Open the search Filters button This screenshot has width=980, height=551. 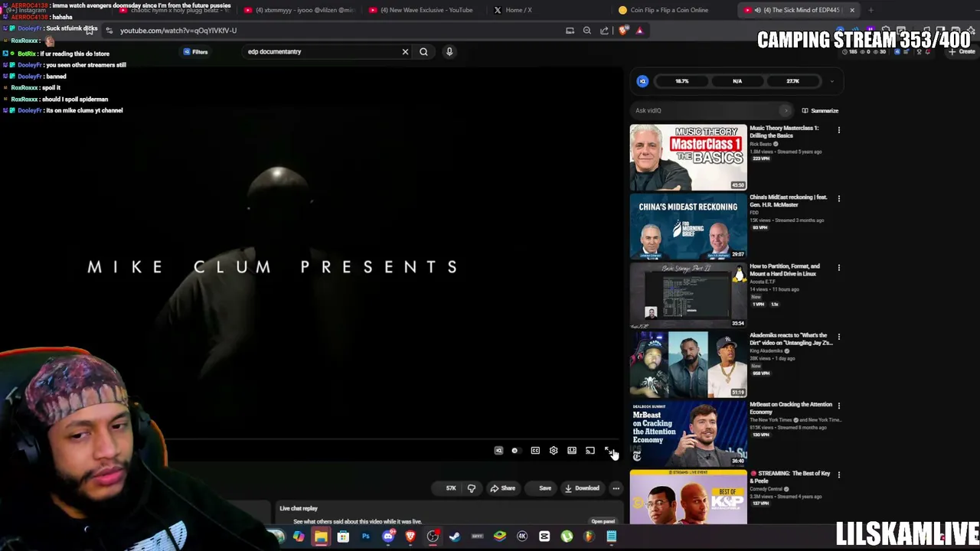click(x=196, y=52)
